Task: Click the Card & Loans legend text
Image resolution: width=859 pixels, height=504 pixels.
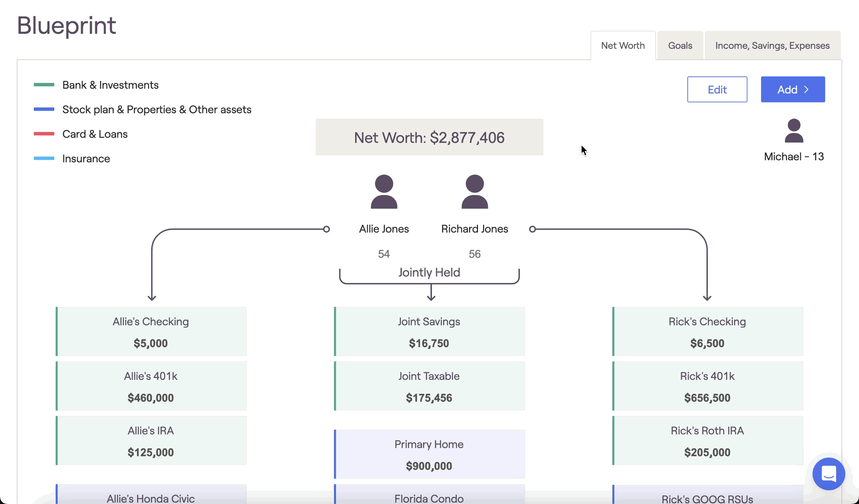Action: click(x=95, y=134)
